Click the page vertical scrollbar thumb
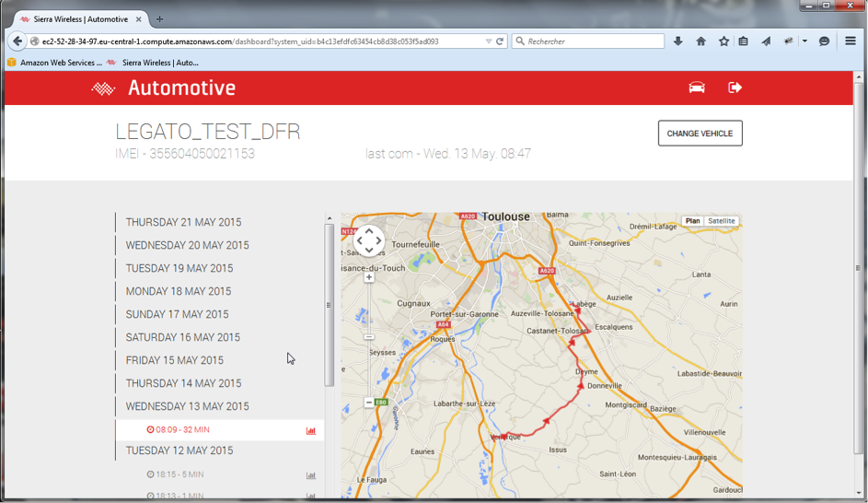The image size is (868, 503). click(x=859, y=268)
